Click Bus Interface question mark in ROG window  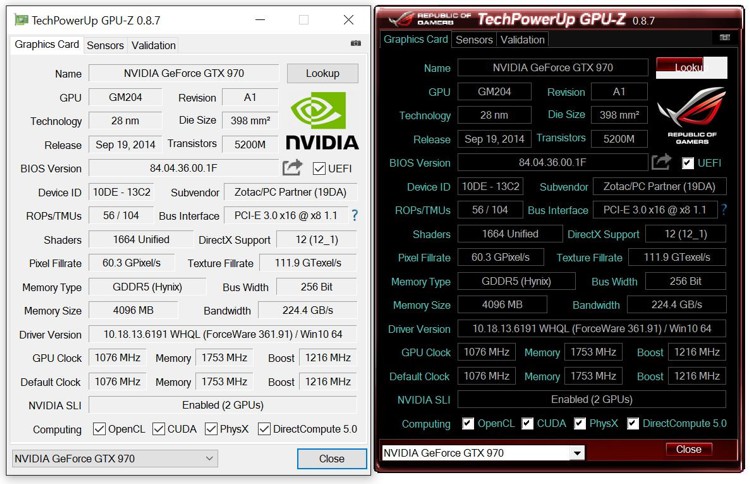[724, 209]
